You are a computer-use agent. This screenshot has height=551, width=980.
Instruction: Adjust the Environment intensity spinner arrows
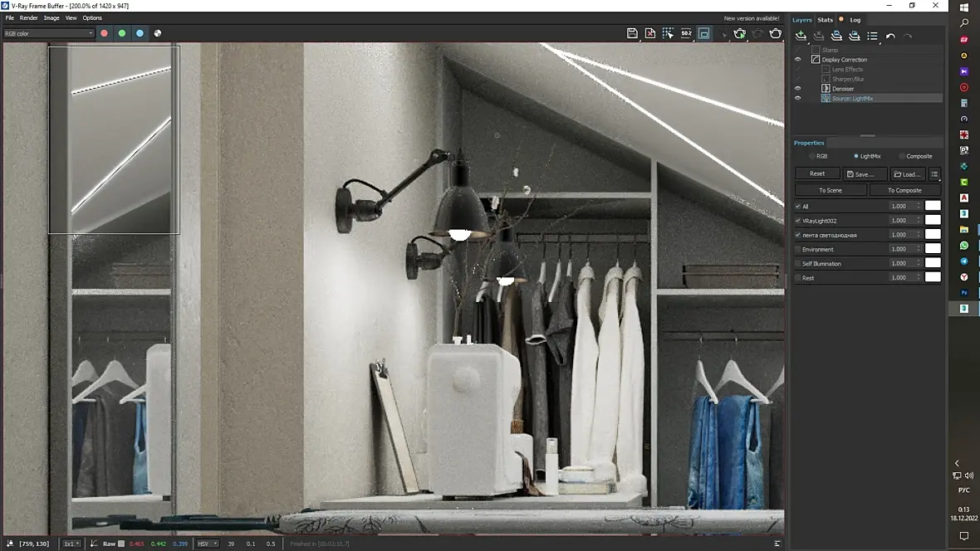[x=919, y=249]
